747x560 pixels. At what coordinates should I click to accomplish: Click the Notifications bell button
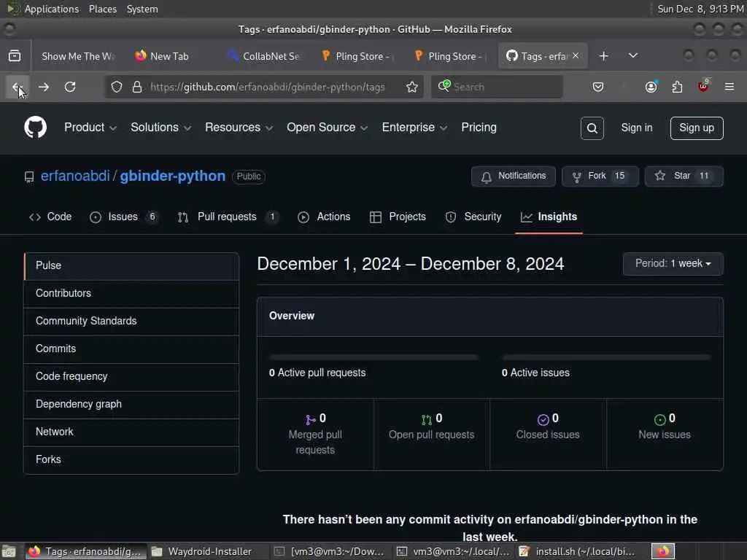(513, 176)
